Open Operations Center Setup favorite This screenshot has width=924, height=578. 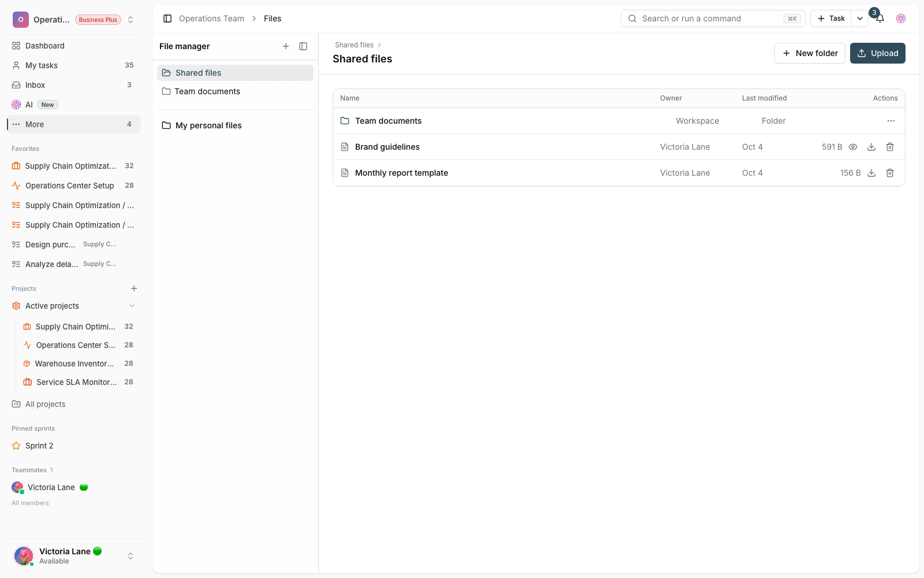pyautogui.click(x=73, y=186)
